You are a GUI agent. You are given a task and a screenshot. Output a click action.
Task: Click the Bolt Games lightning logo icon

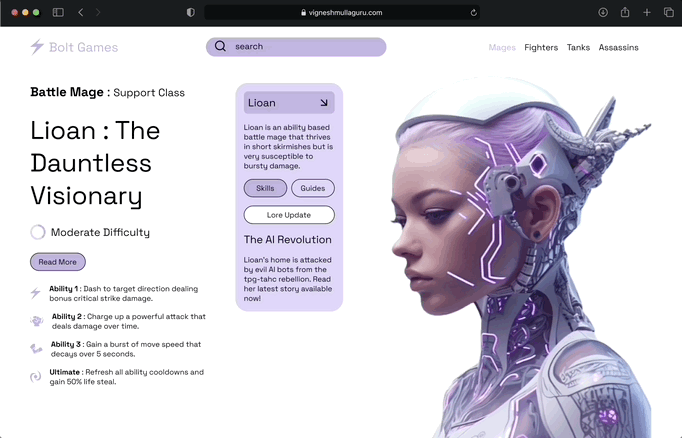tap(37, 47)
